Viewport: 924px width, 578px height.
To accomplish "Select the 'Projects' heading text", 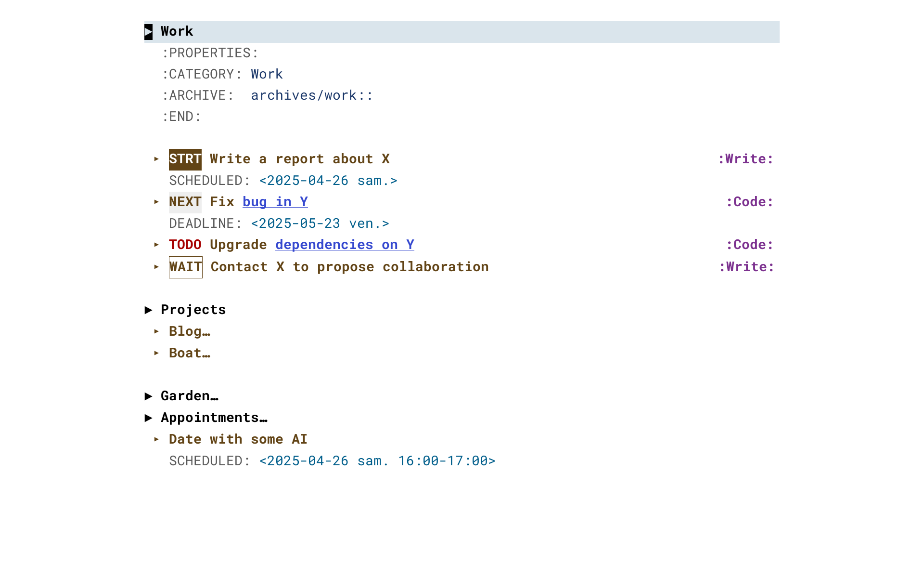I will click(x=193, y=310).
